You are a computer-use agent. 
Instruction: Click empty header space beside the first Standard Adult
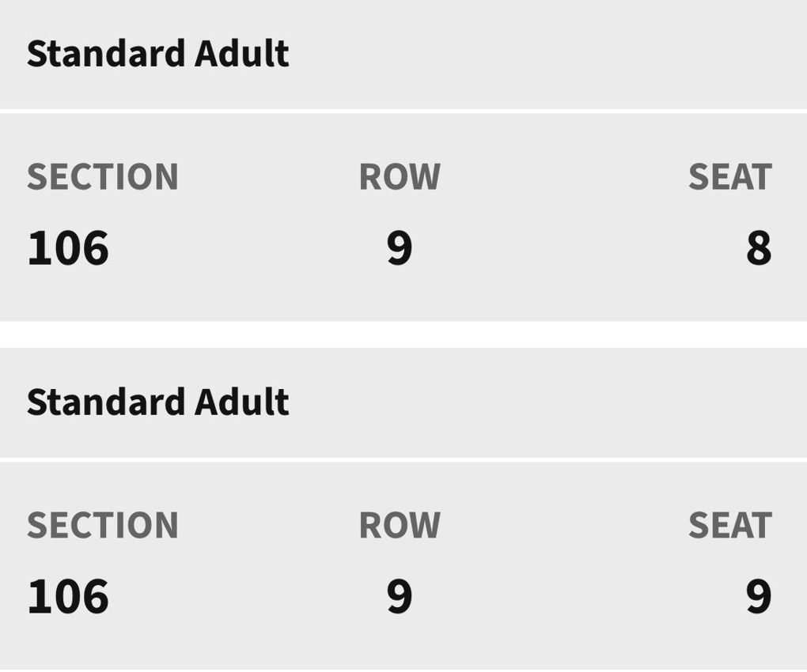(x=546, y=54)
